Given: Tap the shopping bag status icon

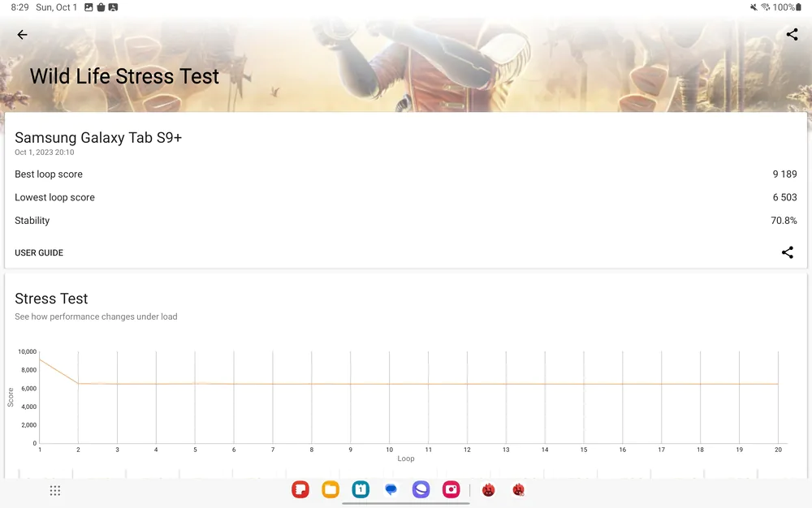Looking at the screenshot, I should click(101, 7).
